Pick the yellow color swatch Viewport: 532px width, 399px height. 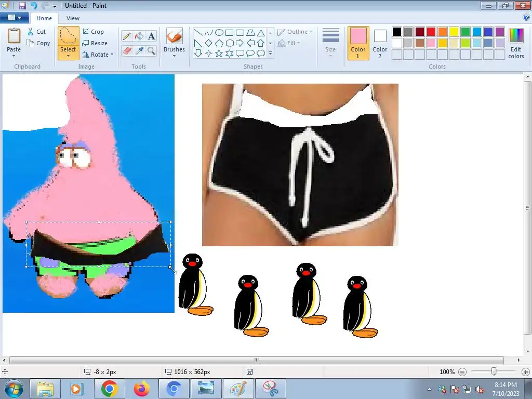(x=454, y=32)
